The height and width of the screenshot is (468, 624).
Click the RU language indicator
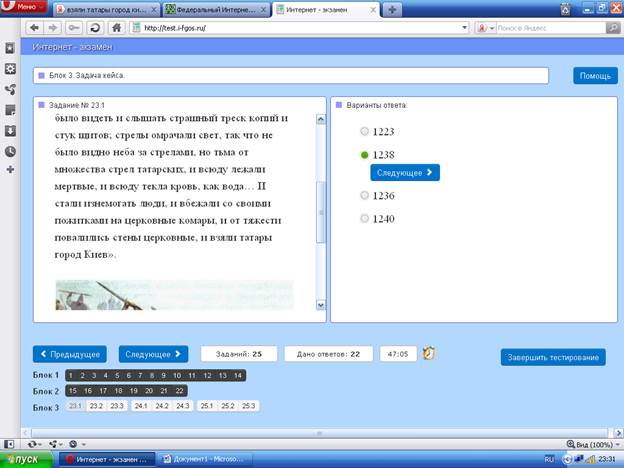(x=549, y=460)
